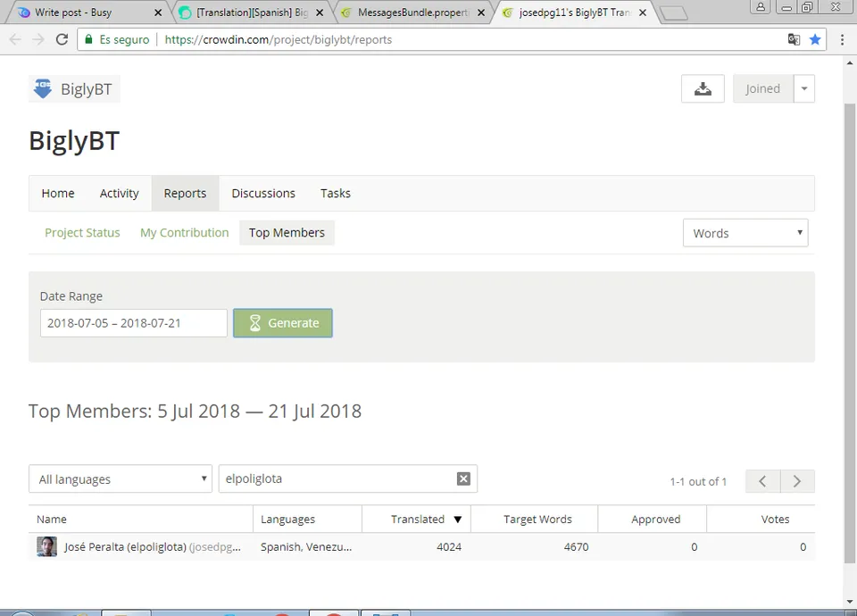This screenshot has width=857, height=616.
Task: Click the page vertical scrollbar
Action: (849, 333)
